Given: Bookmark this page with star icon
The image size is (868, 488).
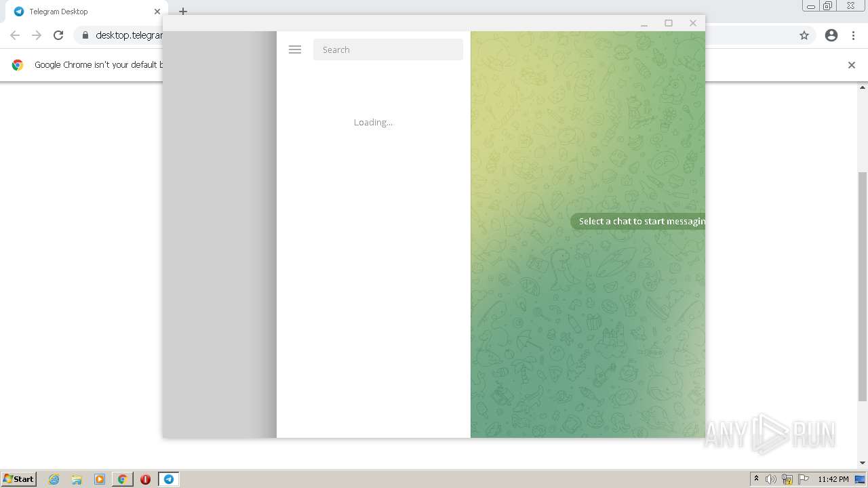Looking at the screenshot, I should [804, 35].
